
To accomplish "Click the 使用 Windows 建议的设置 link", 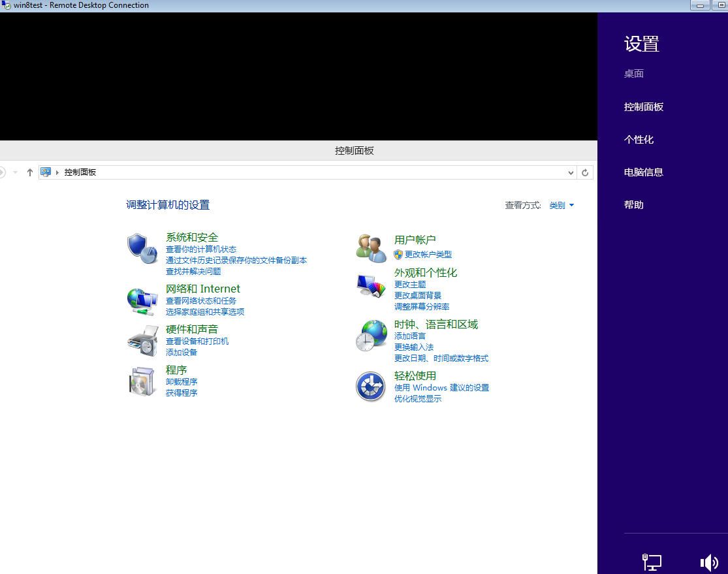I will [x=441, y=387].
